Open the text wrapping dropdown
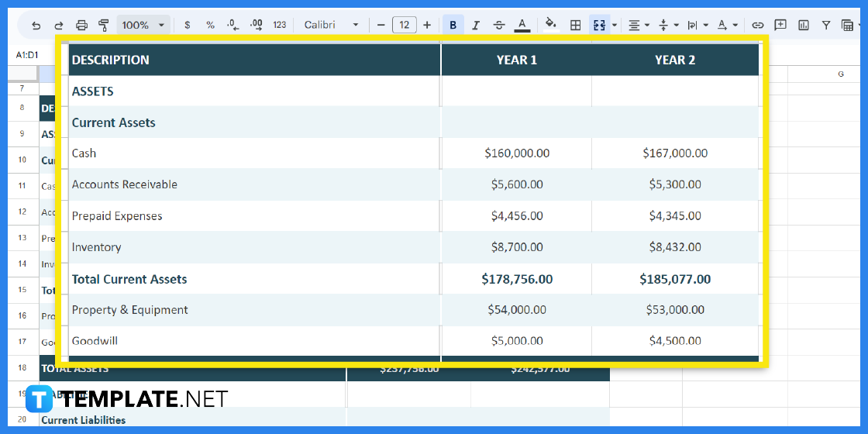Image resolution: width=868 pixels, height=434 pixels. pos(697,25)
